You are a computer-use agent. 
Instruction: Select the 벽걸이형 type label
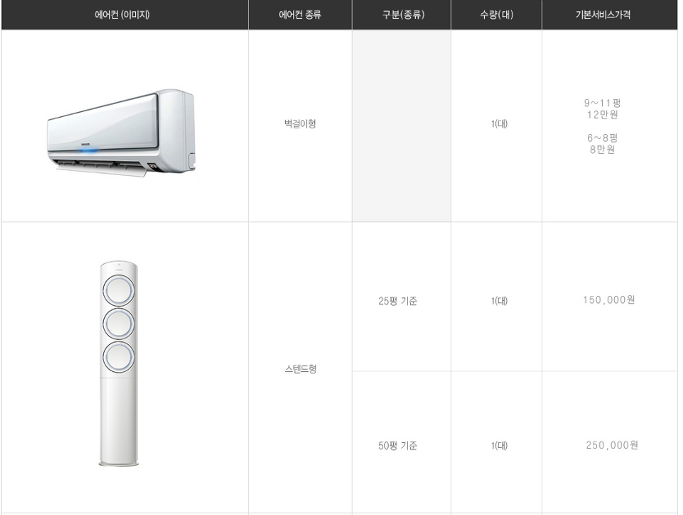tap(300, 124)
